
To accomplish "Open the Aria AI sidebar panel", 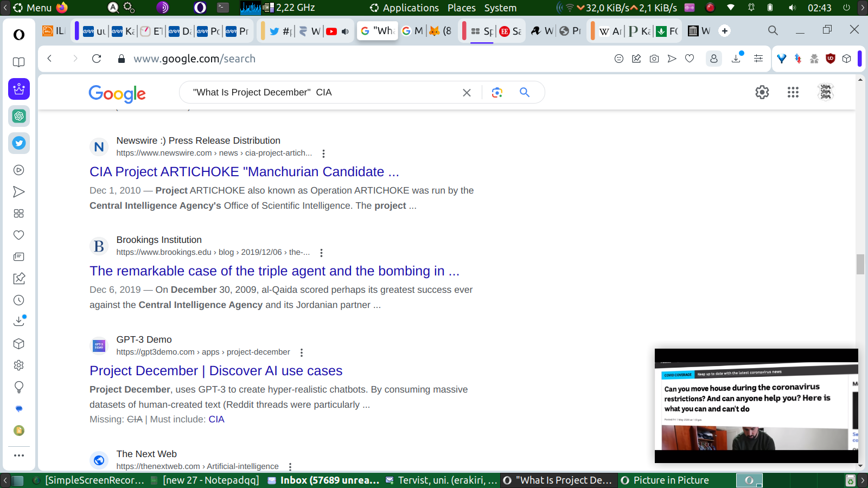I will [x=19, y=89].
